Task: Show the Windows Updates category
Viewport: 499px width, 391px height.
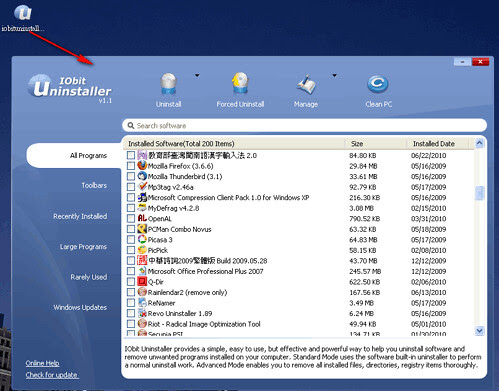Action: pyautogui.click(x=80, y=307)
